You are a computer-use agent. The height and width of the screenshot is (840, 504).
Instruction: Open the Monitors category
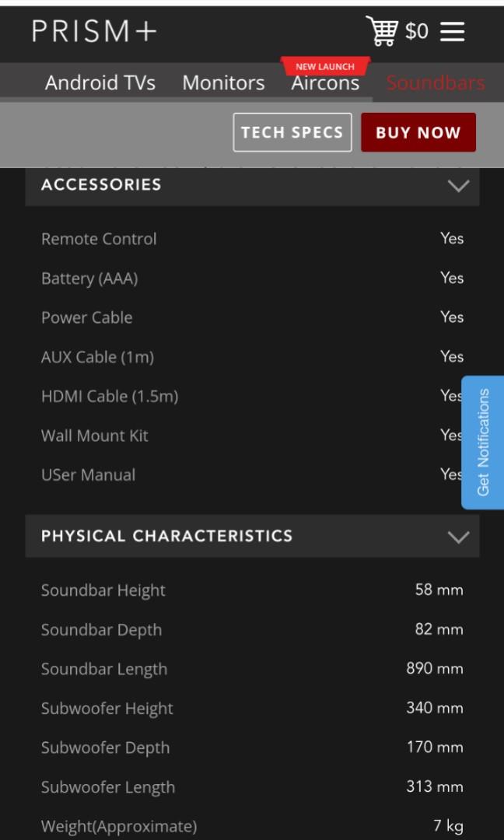(223, 82)
